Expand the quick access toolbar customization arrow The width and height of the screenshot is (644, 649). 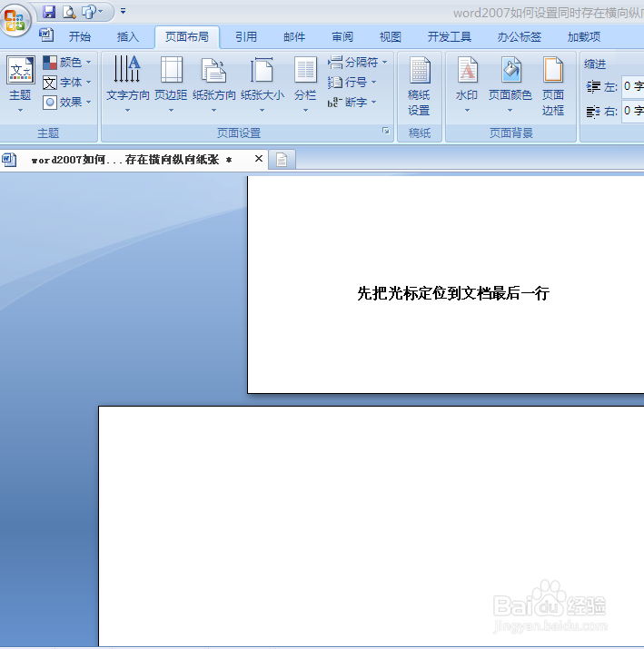point(123,11)
